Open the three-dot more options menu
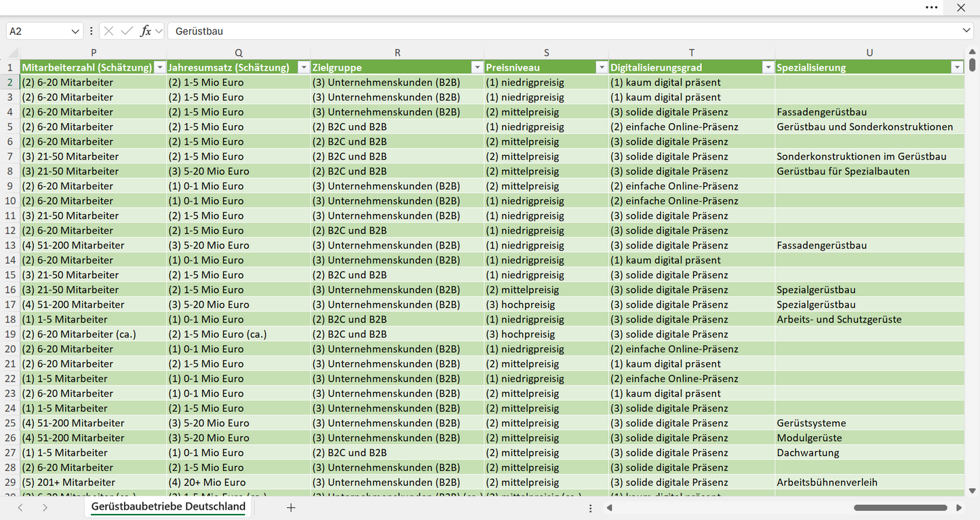Viewport: 980px width, 520px height. tap(932, 7)
